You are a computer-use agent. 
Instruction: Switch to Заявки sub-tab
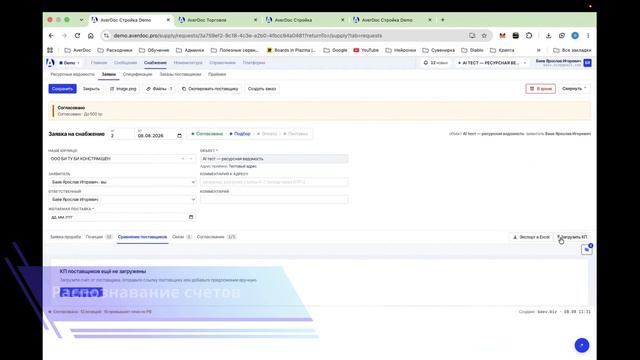click(109, 74)
